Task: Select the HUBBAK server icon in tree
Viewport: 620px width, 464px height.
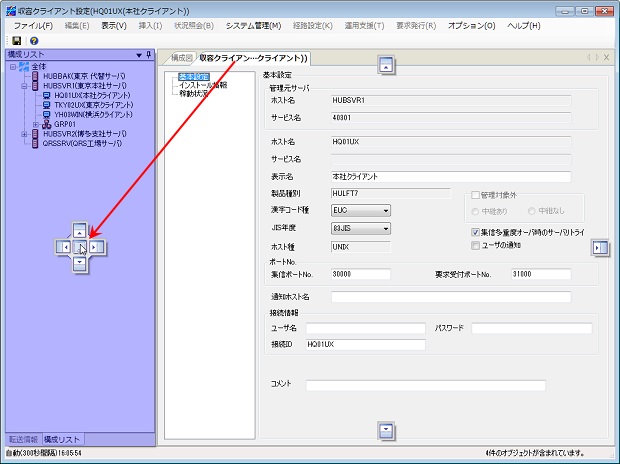Action: tap(36, 76)
